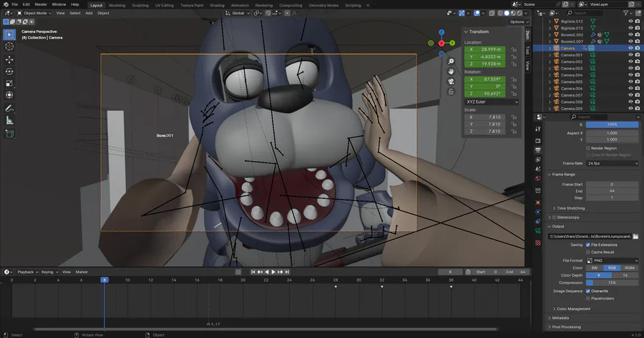
Task: Uncheck the File Extensions checkbox
Action: point(588,245)
